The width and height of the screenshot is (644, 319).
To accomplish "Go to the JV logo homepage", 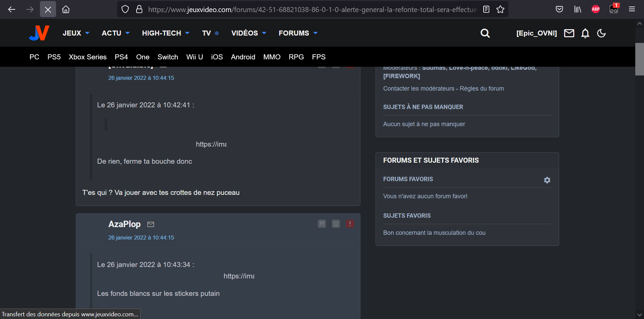I will (x=39, y=33).
